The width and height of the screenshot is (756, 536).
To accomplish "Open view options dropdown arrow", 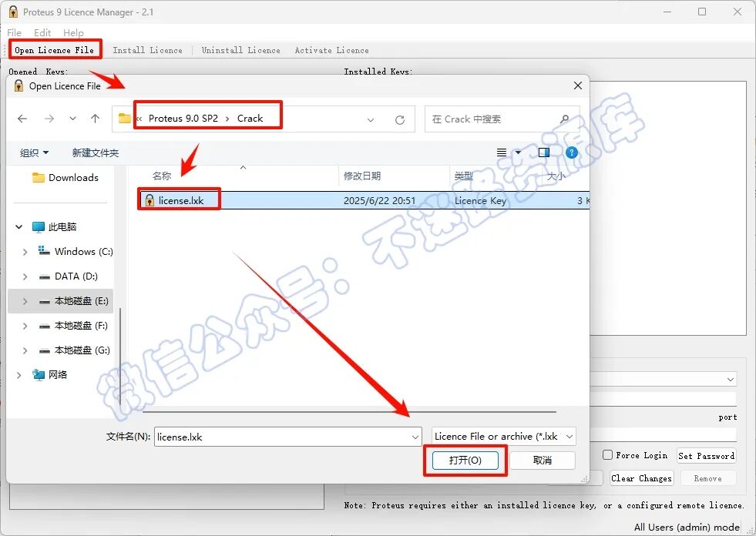I will point(519,152).
